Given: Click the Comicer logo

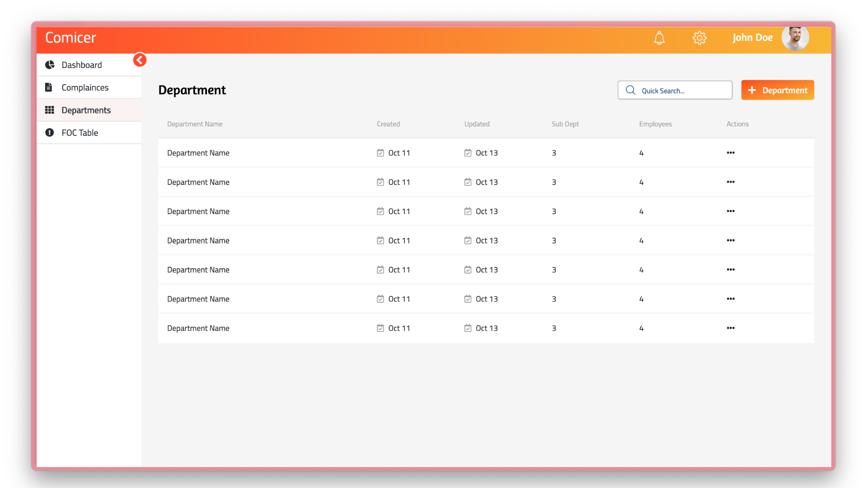Looking at the screenshot, I should click(71, 38).
